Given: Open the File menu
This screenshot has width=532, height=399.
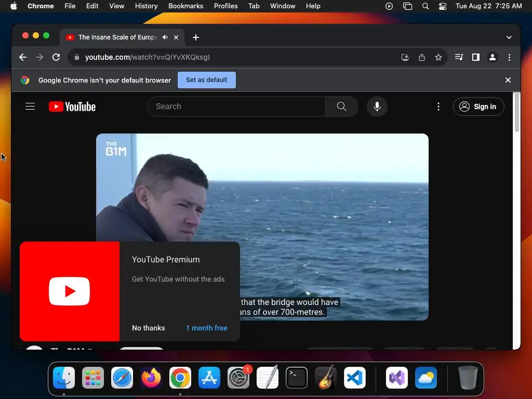Looking at the screenshot, I should pyautogui.click(x=70, y=6).
